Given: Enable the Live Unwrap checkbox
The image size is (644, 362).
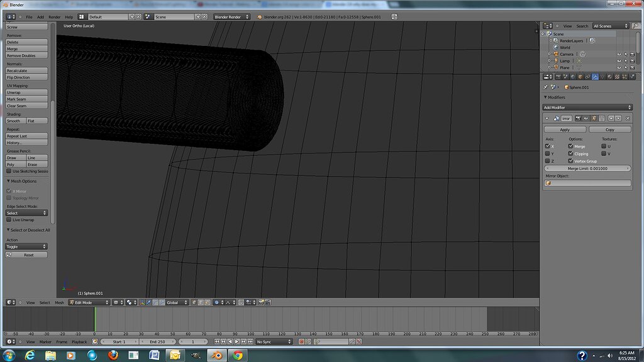Looking at the screenshot, I should point(9,219).
